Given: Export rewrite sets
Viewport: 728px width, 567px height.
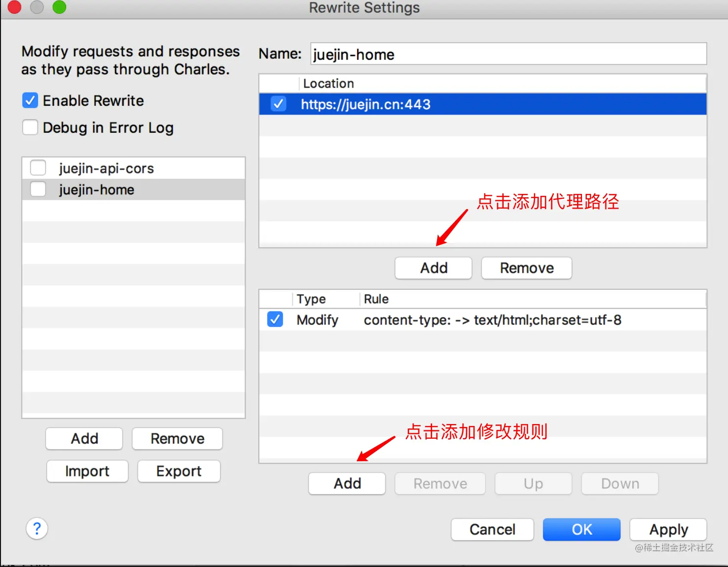Looking at the screenshot, I should [x=179, y=471].
